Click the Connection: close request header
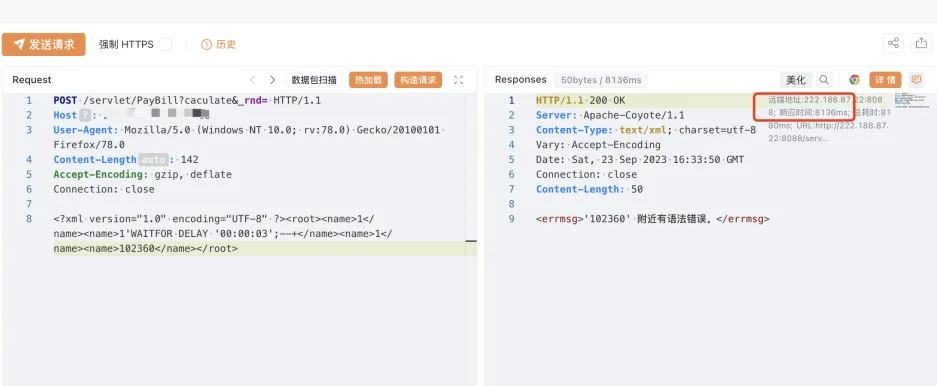Screen dimensions: 937x386 pos(104,189)
